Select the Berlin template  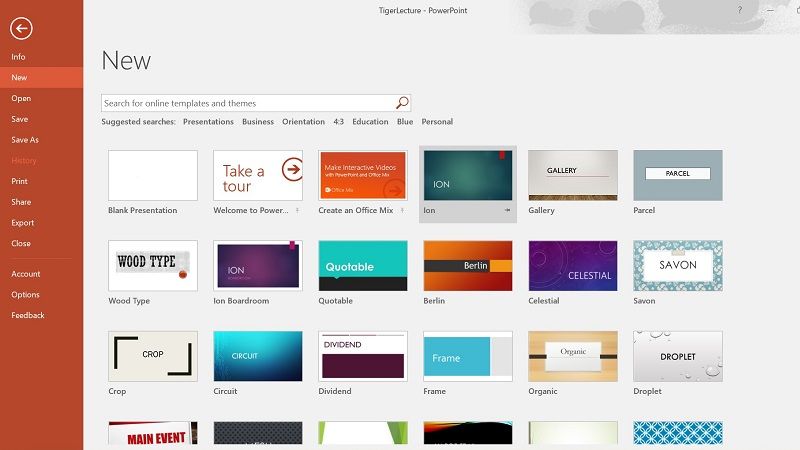click(467, 265)
